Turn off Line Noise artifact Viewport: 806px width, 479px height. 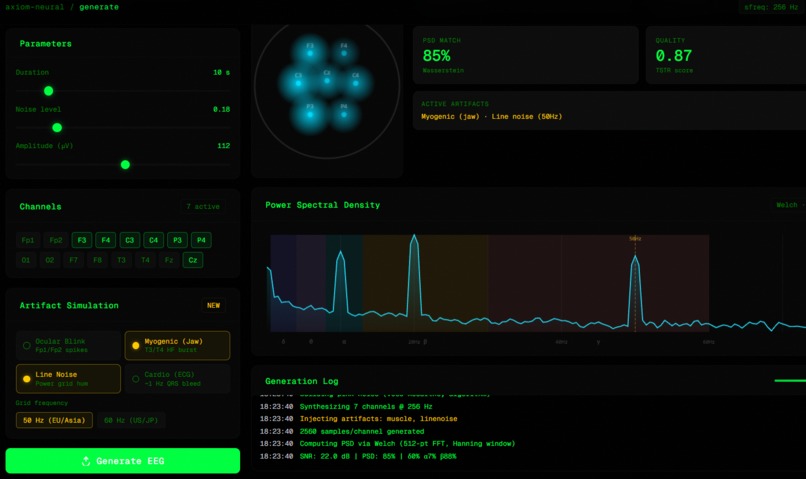click(x=68, y=379)
